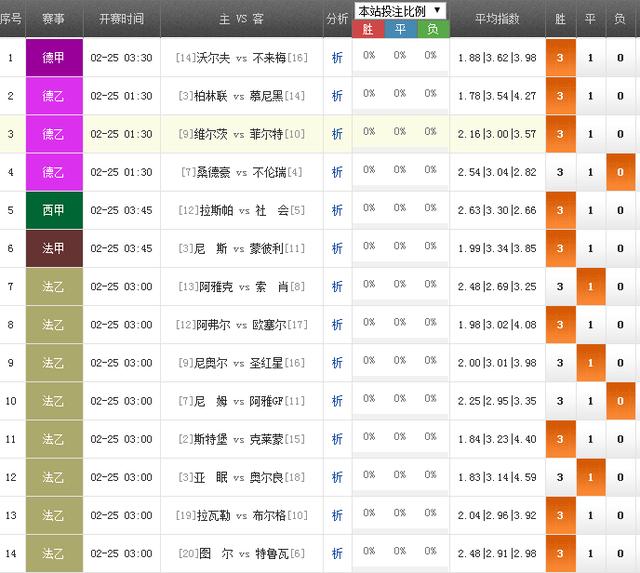
Task: Open 析 analysis for 尼奥尔 vs 圣红星
Action: coord(337,363)
